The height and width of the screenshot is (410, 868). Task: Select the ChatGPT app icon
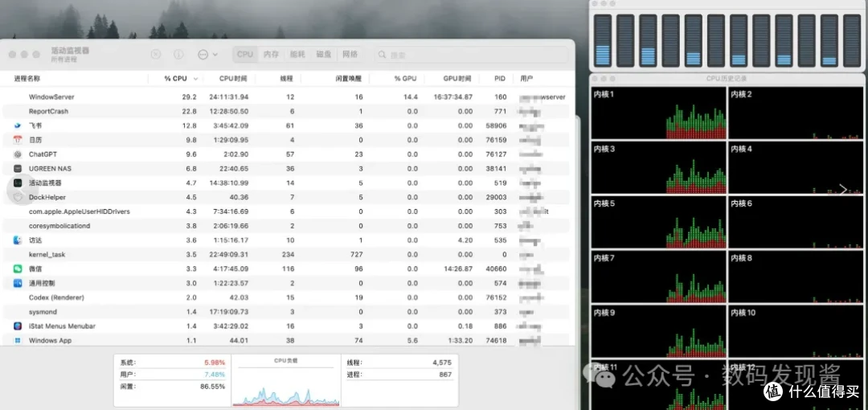pyautogui.click(x=18, y=154)
